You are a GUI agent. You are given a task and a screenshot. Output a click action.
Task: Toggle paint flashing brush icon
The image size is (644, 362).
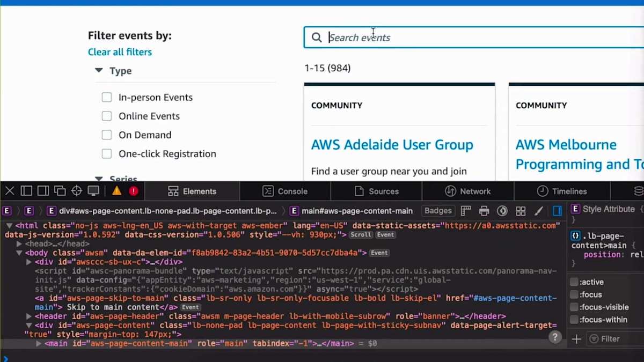(x=539, y=211)
